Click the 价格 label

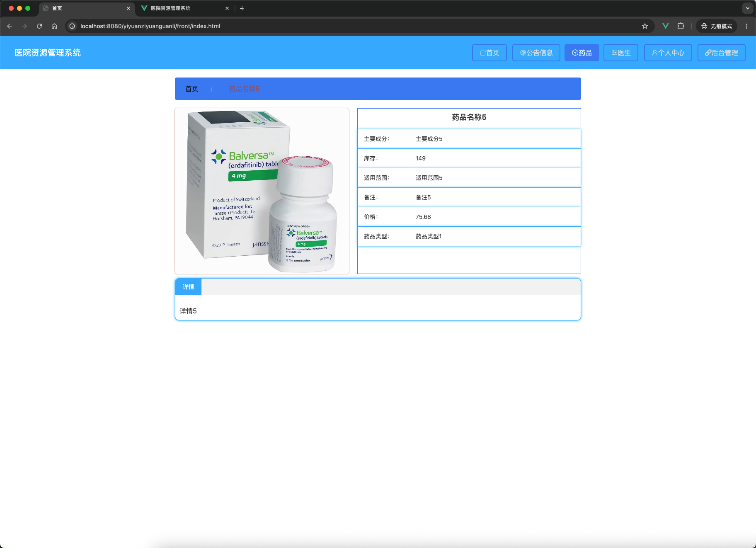pyautogui.click(x=371, y=217)
